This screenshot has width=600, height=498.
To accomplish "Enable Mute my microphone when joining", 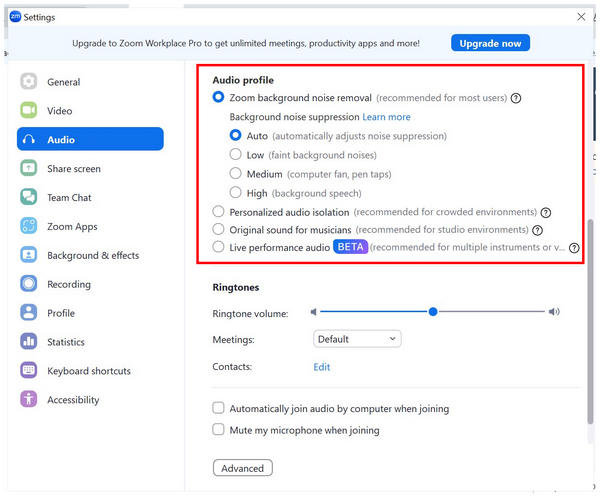I will point(218,429).
